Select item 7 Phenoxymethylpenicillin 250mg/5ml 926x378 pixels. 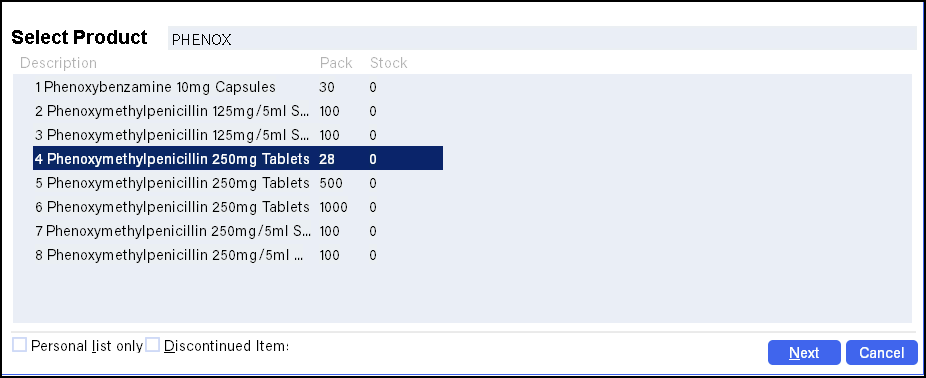pyautogui.click(x=238, y=231)
